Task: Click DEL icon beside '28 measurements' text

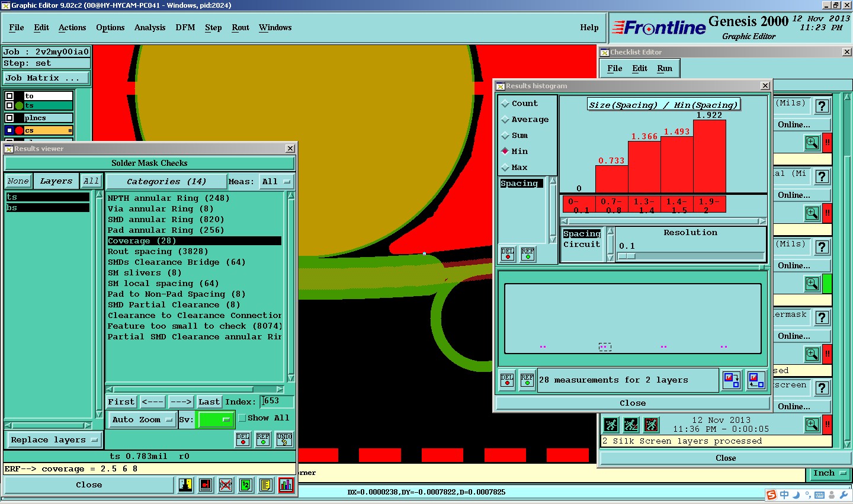Action: click(x=507, y=380)
